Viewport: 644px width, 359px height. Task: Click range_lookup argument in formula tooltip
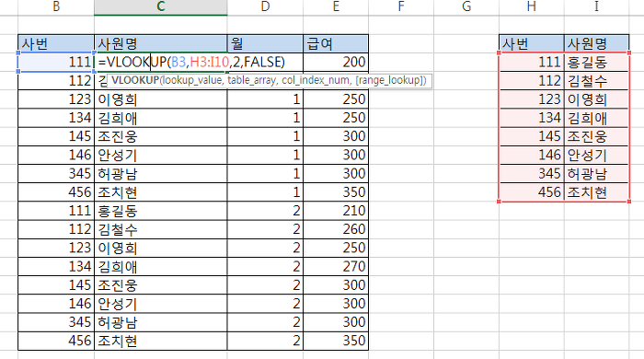pos(389,80)
